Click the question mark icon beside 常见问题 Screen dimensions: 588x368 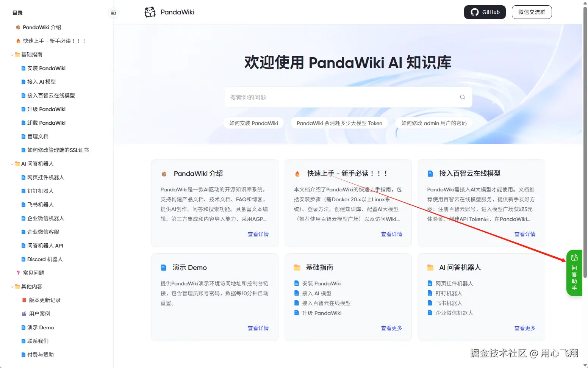pyautogui.click(x=18, y=273)
